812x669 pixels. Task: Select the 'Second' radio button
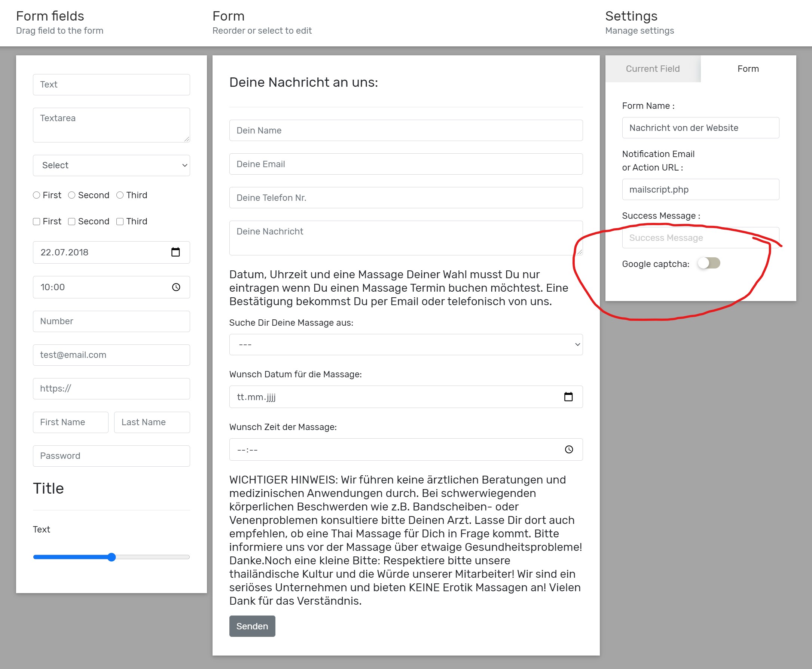click(72, 195)
